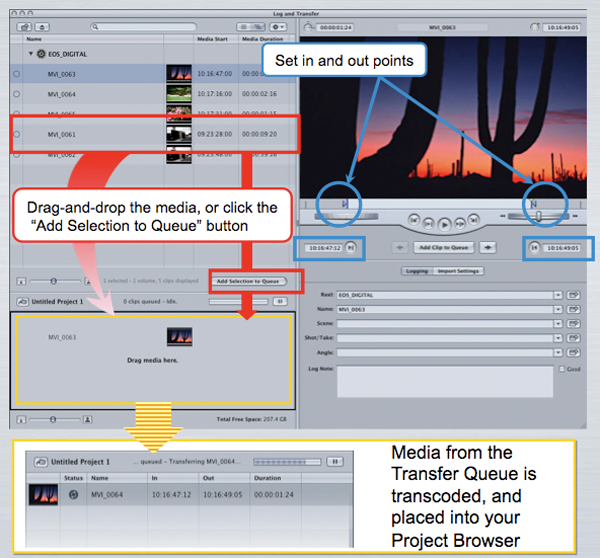The height and width of the screenshot is (558, 600).
Task: Click the Out point marker on the scrubber bar
Action: tap(533, 203)
